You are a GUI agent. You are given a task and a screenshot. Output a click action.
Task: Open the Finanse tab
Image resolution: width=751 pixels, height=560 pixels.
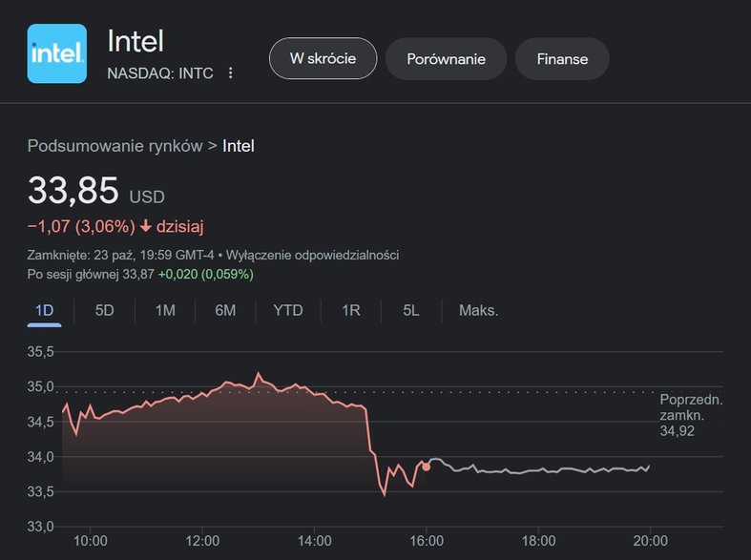[x=562, y=59]
